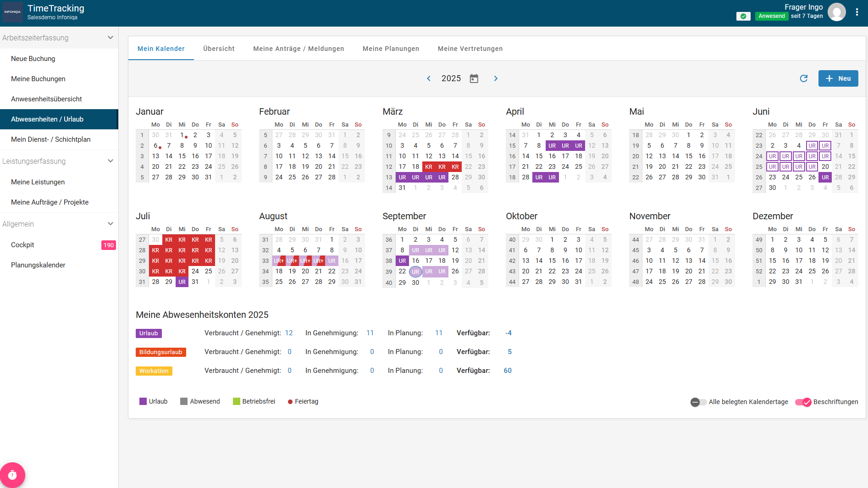The height and width of the screenshot is (488, 868).
Task: Toggle Alle belegten Kalendertage switch
Action: tap(698, 402)
